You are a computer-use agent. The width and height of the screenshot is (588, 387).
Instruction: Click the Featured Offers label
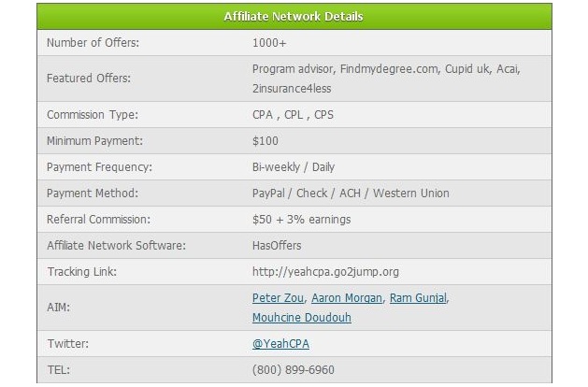click(89, 78)
